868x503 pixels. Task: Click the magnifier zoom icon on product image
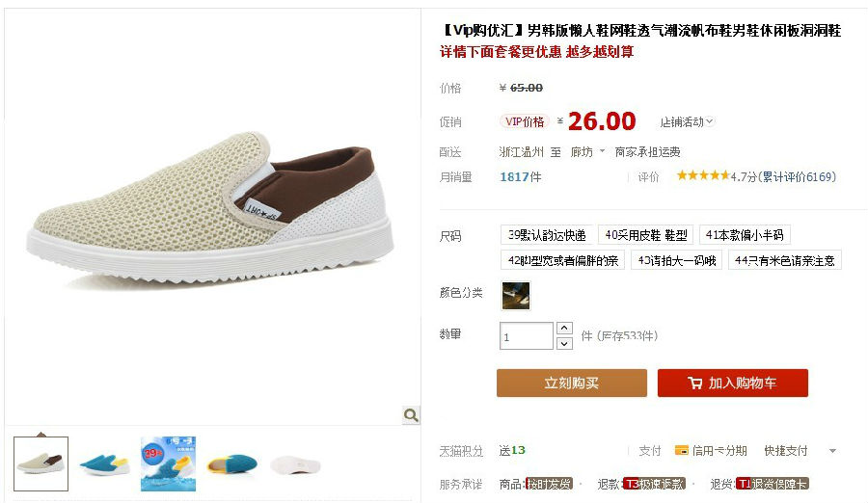(411, 415)
